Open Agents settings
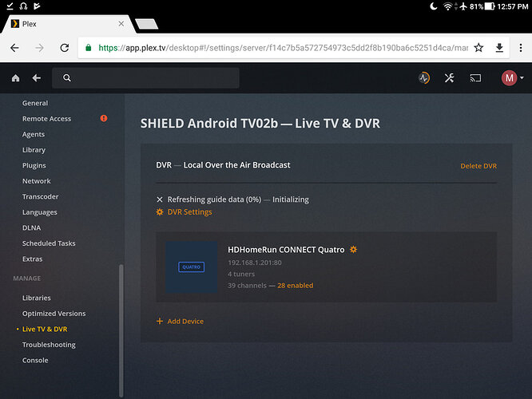This screenshot has height=399, width=532. pos(34,134)
